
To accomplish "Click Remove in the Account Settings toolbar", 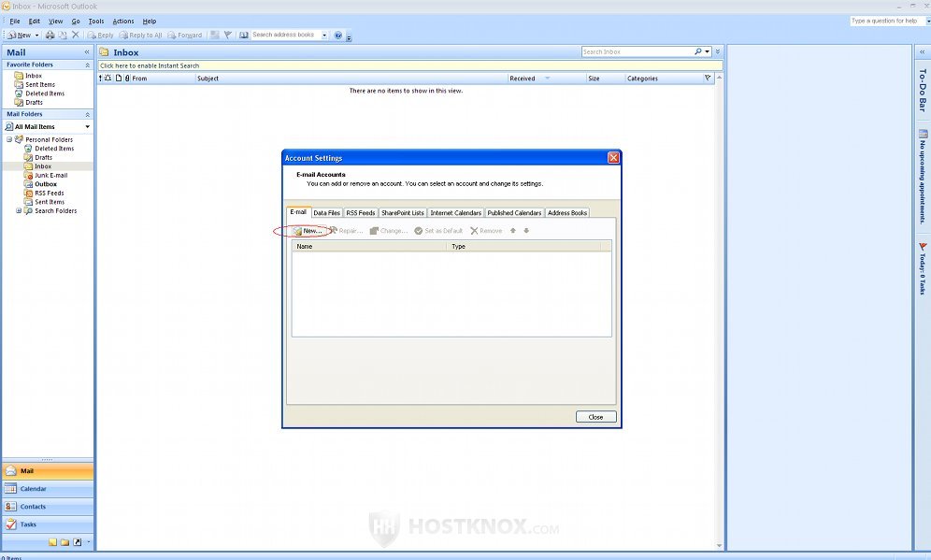I will click(486, 231).
